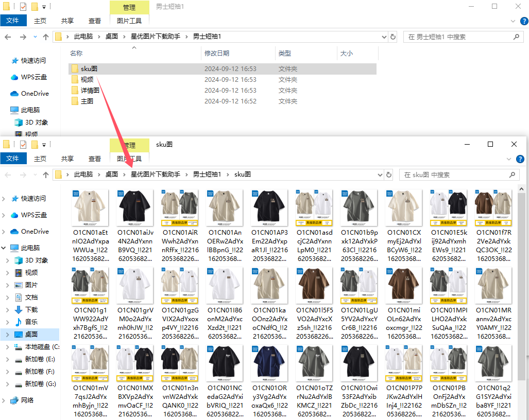Viewport: 529px width, 420px height.
Task: Click the scroll-up arrow in the sku图 window
Action: click(x=522, y=189)
